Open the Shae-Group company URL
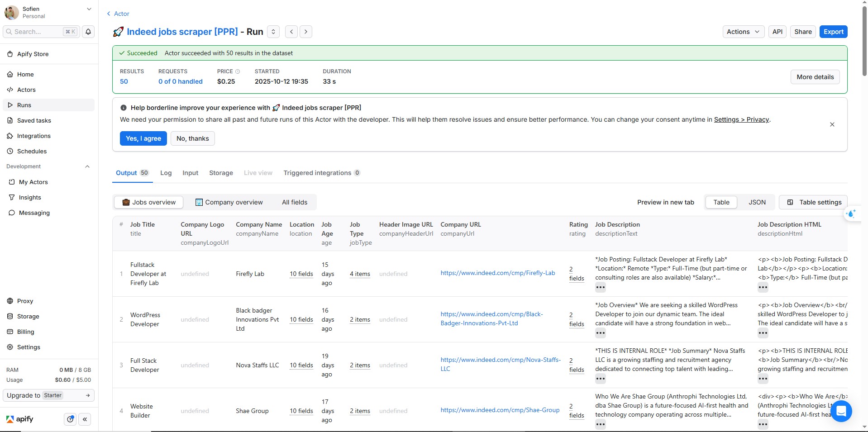 (500, 410)
